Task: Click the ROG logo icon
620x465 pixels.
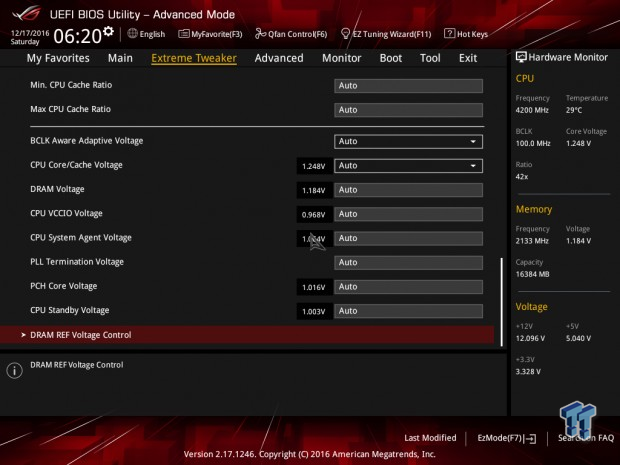Action: click(x=27, y=13)
